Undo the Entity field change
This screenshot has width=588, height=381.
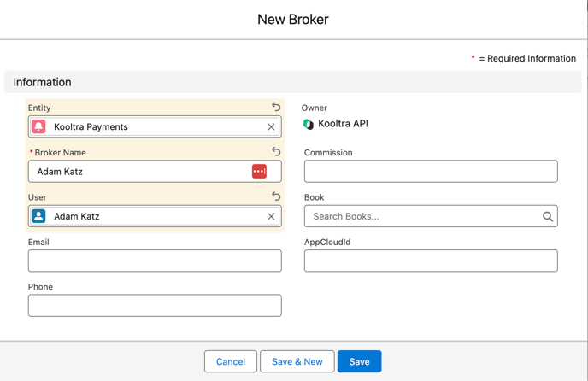[276, 107]
